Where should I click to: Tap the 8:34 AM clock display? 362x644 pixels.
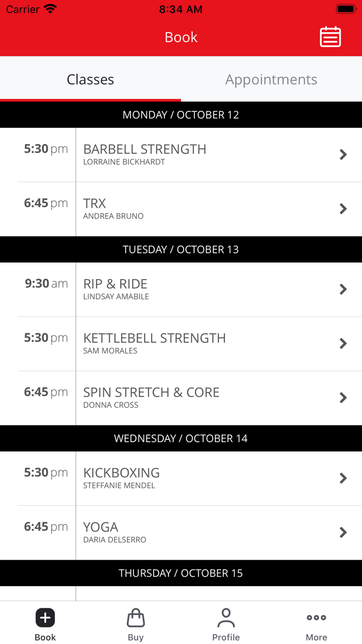point(181,9)
